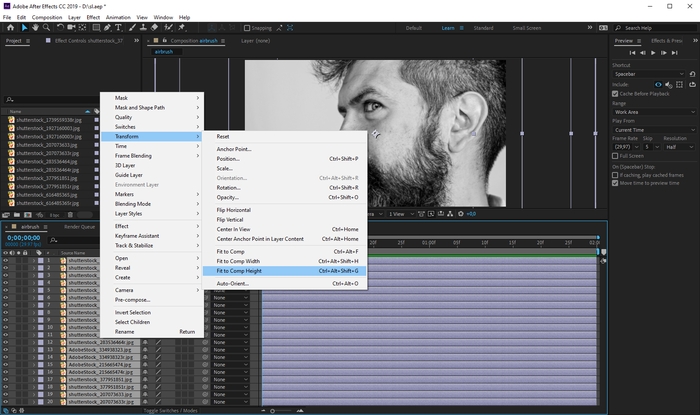Open the Preview panel menu icon
This screenshot has width=700, height=415.
click(x=639, y=41)
